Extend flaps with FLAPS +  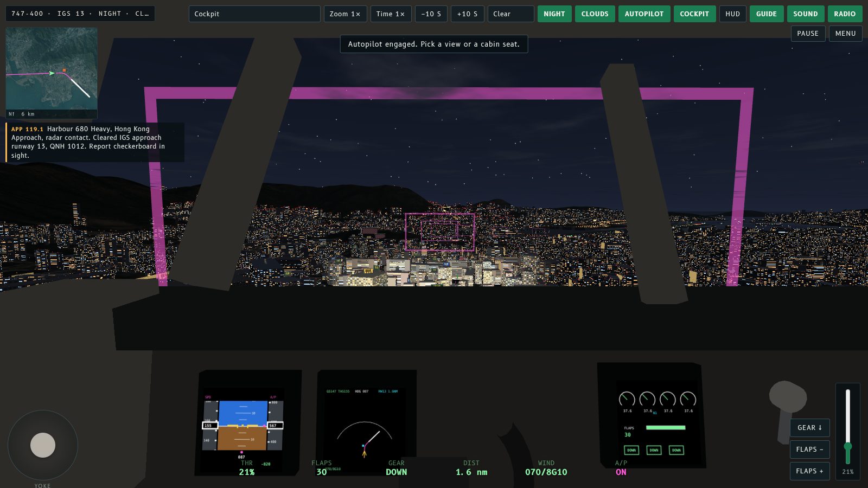click(x=809, y=471)
